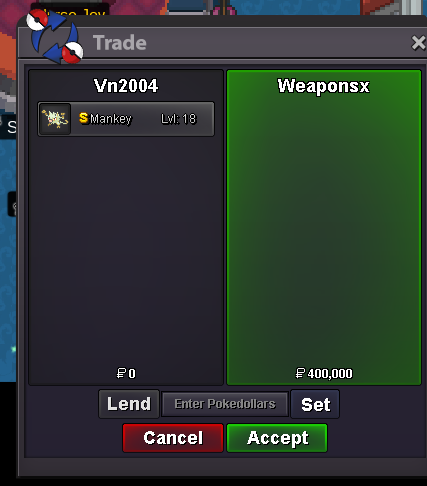Focus the Enter Pokedollars input field
This screenshot has height=486, width=427.
click(x=225, y=404)
